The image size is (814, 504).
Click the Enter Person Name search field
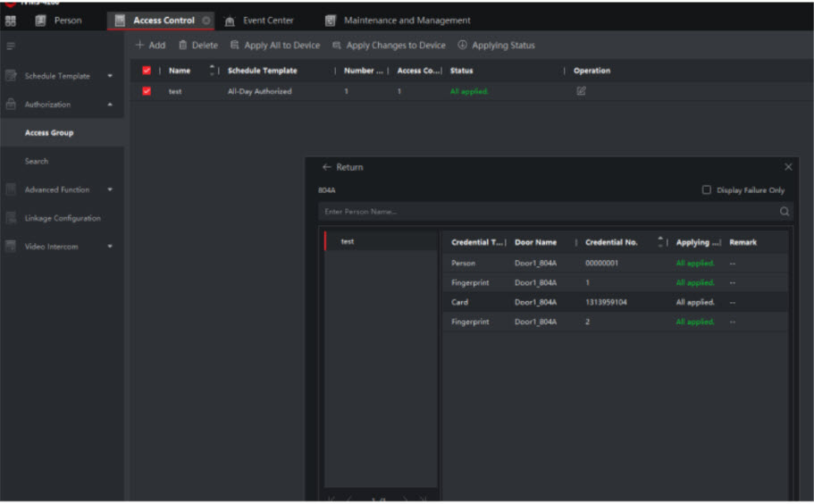[x=545, y=212]
